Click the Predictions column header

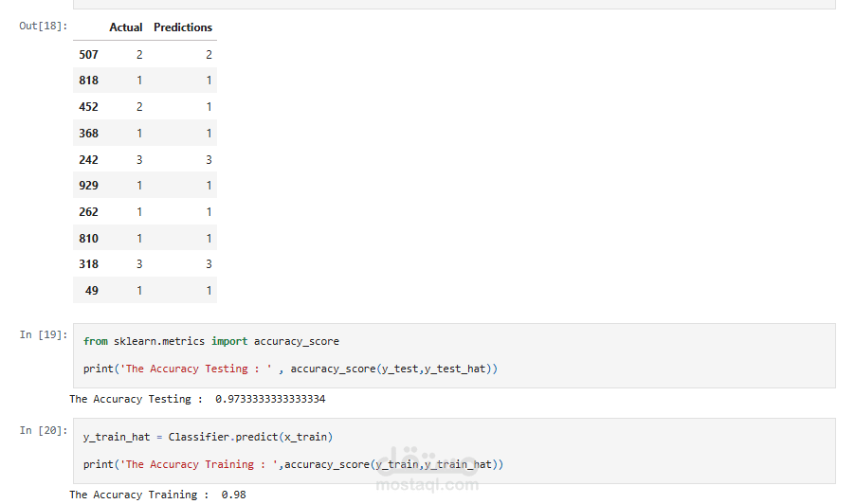(183, 27)
